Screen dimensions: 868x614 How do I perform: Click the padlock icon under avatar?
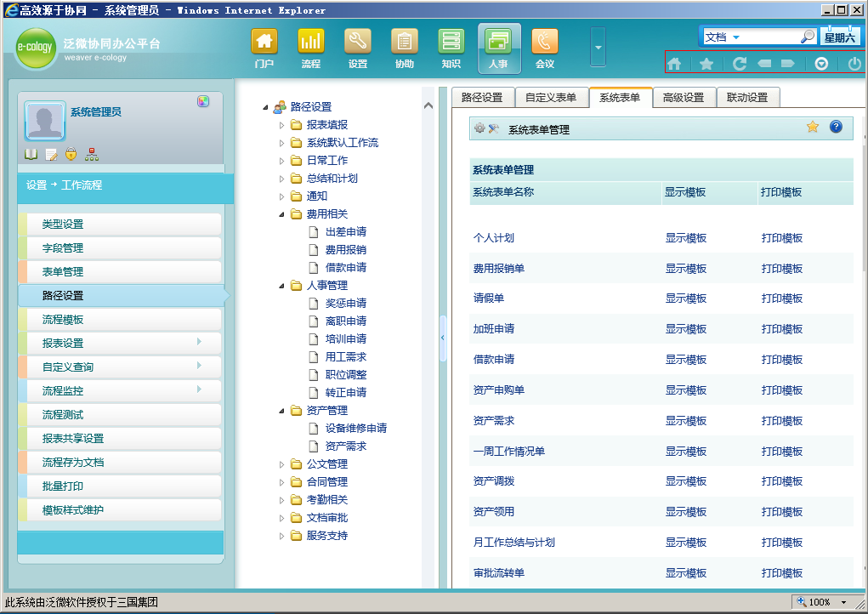(71, 154)
